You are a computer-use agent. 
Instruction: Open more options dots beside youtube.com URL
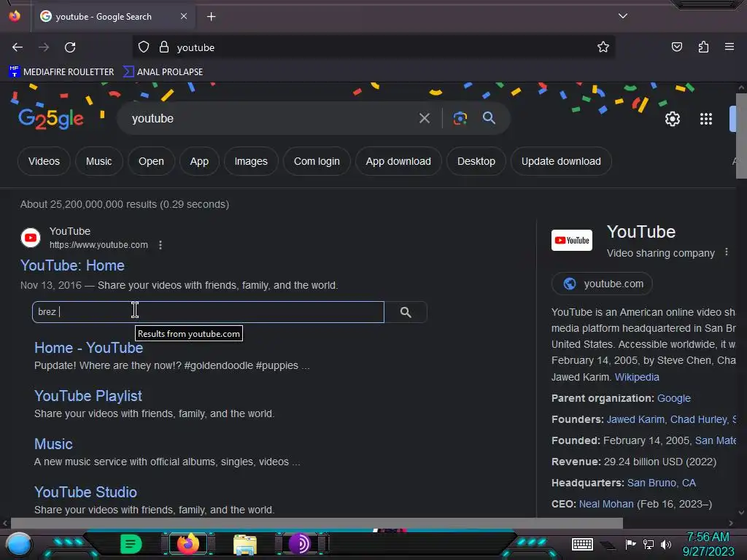[160, 245]
